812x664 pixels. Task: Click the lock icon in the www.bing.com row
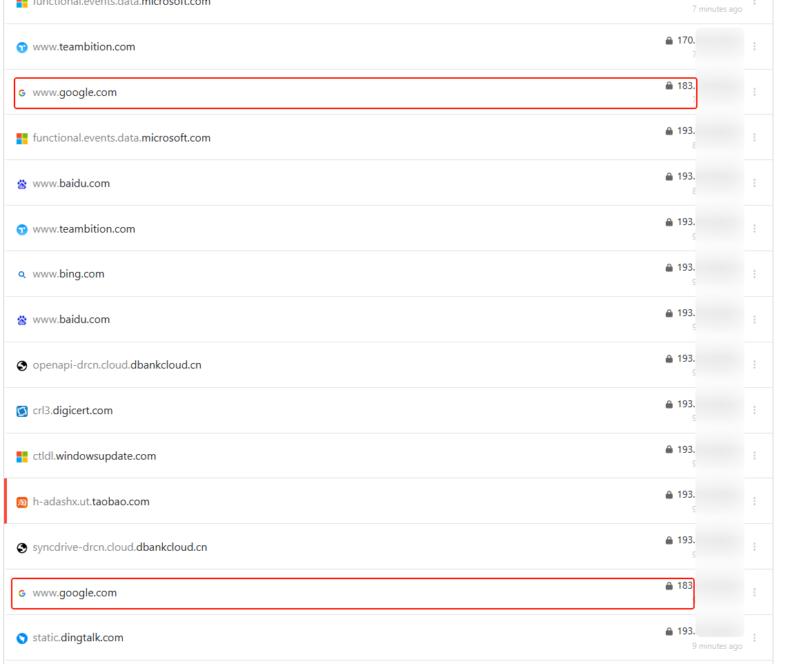click(669, 268)
